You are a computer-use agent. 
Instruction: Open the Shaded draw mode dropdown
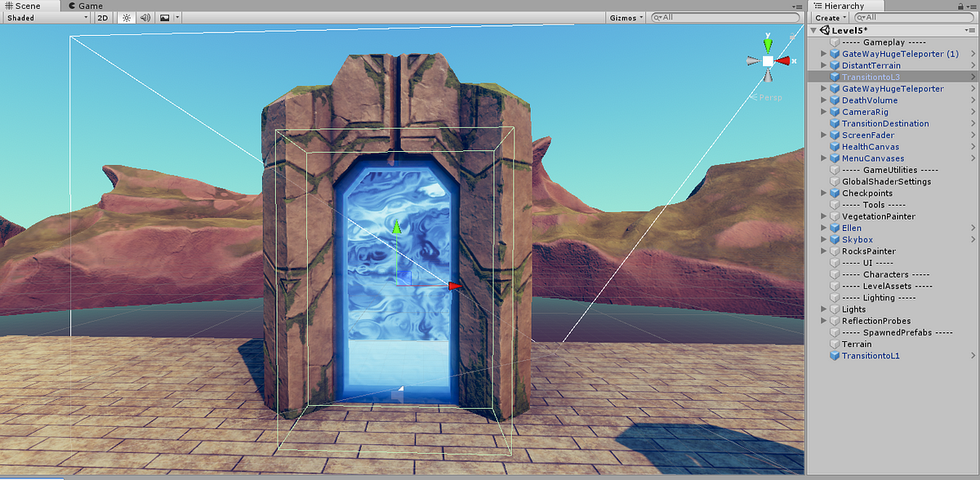[47, 17]
